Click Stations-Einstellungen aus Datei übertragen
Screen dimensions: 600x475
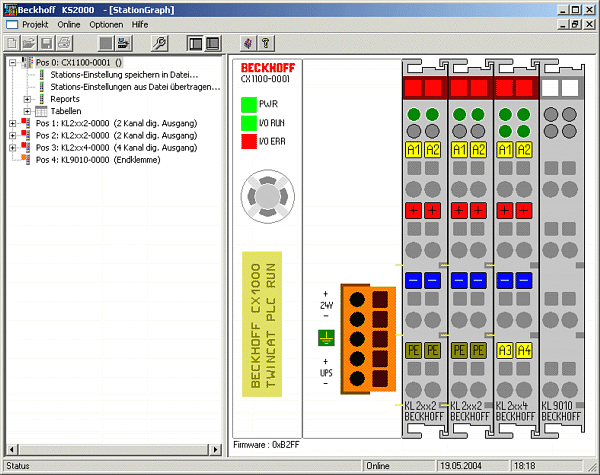click(134, 87)
